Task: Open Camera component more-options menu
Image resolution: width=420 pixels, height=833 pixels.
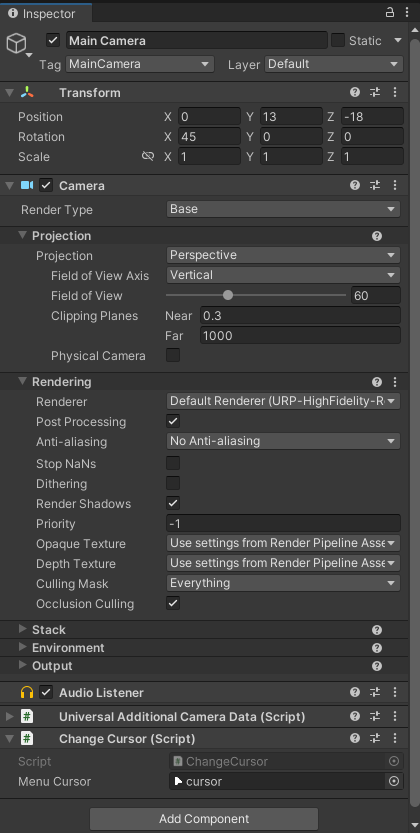Action: click(x=395, y=185)
